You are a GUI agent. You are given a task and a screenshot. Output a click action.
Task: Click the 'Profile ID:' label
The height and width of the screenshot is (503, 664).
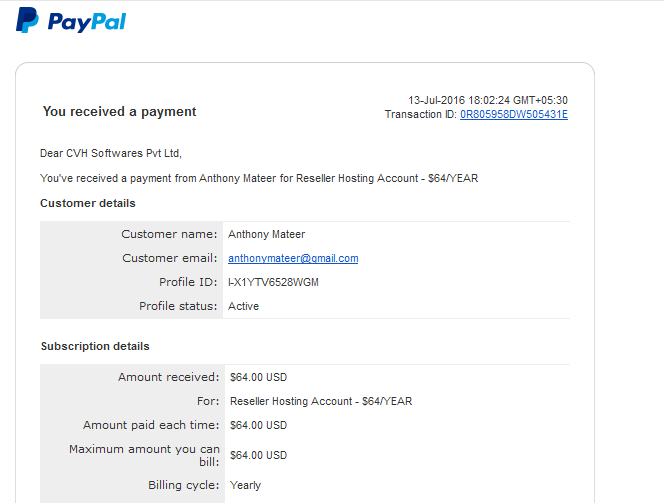(x=188, y=282)
